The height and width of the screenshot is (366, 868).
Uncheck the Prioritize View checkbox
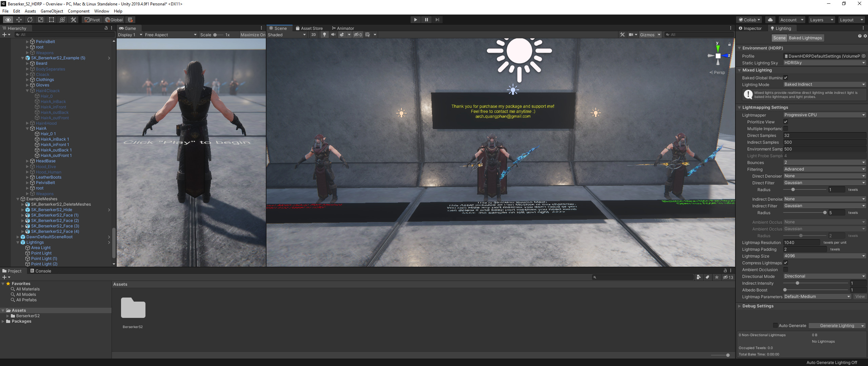point(786,122)
